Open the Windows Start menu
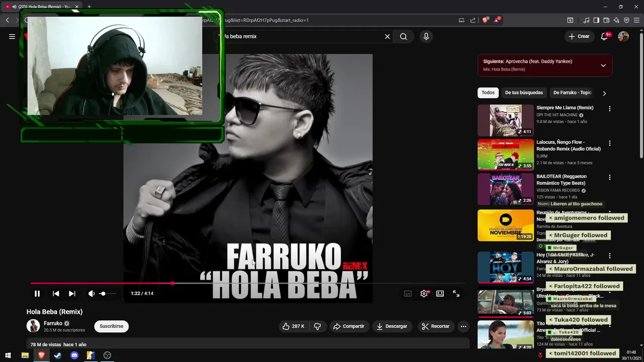Viewport: 644px width, 362px height. pyautogui.click(x=8, y=355)
